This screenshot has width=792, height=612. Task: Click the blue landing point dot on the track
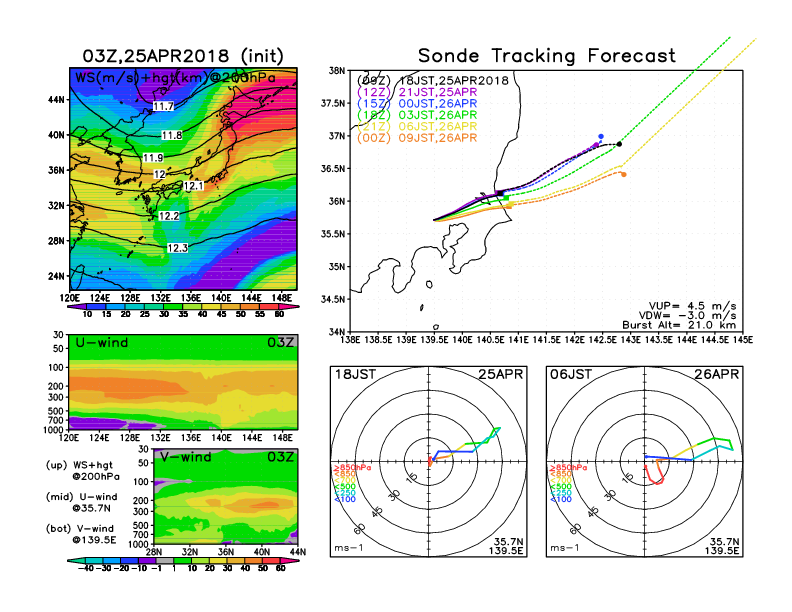601,136
